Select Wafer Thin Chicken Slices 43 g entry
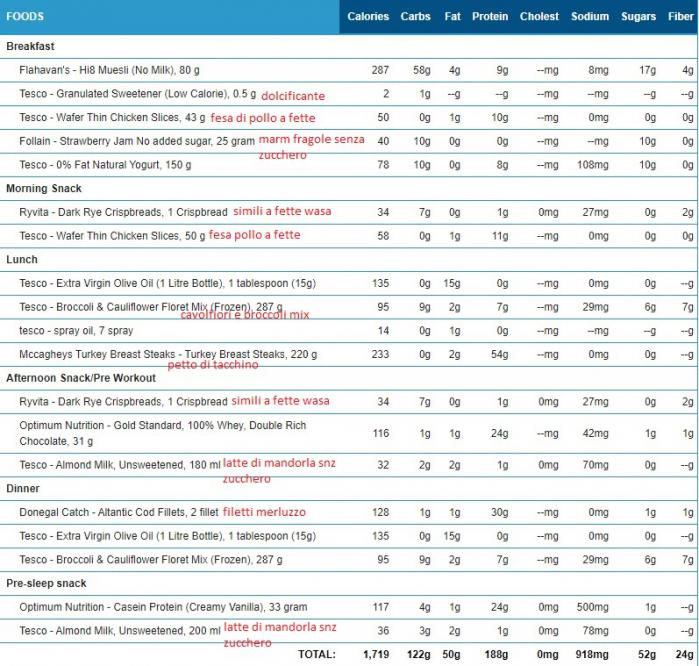Screen dimensions: 699x666 (x=112, y=118)
